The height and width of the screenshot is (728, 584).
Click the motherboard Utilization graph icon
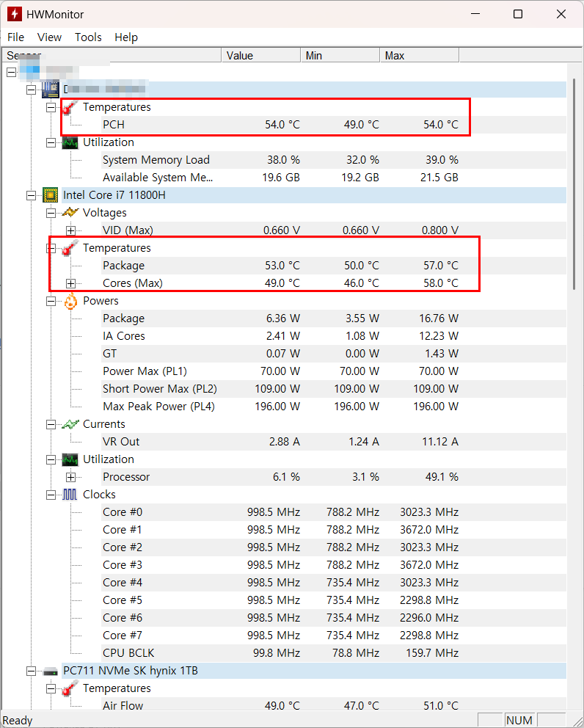point(70,142)
